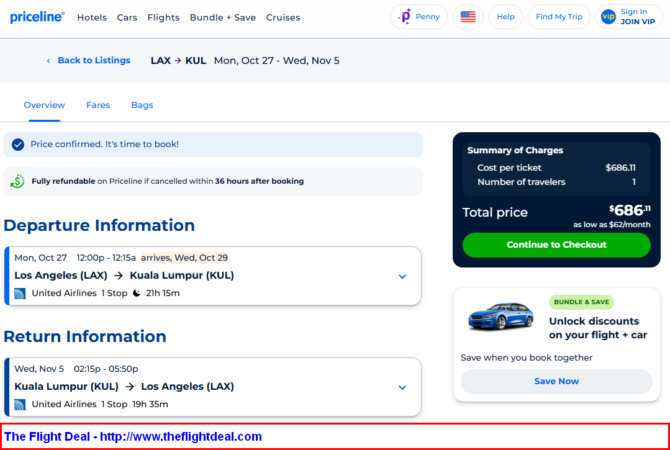The height and width of the screenshot is (450, 670).
Task: Click 'Wed, Nov 5 02:15p - 05:50p' times
Action: pos(76,369)
